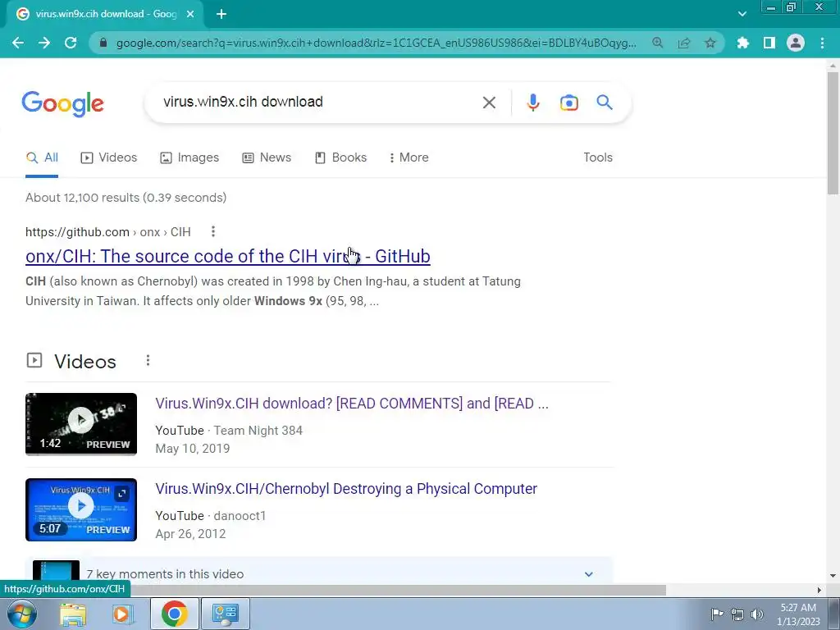Open site security padlock info

pos(104,43)
